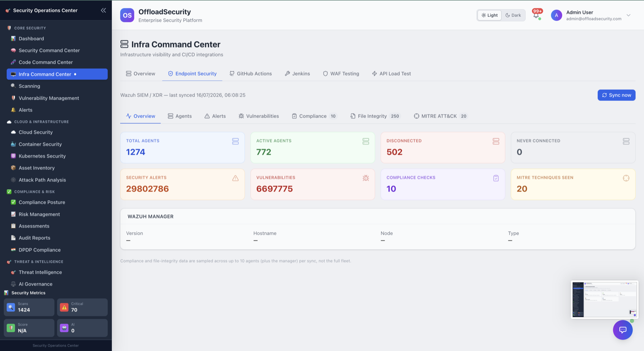This screenshot has width=644, height=351.
Task: Click the Score metric shield icon
Action: [11, 328]
